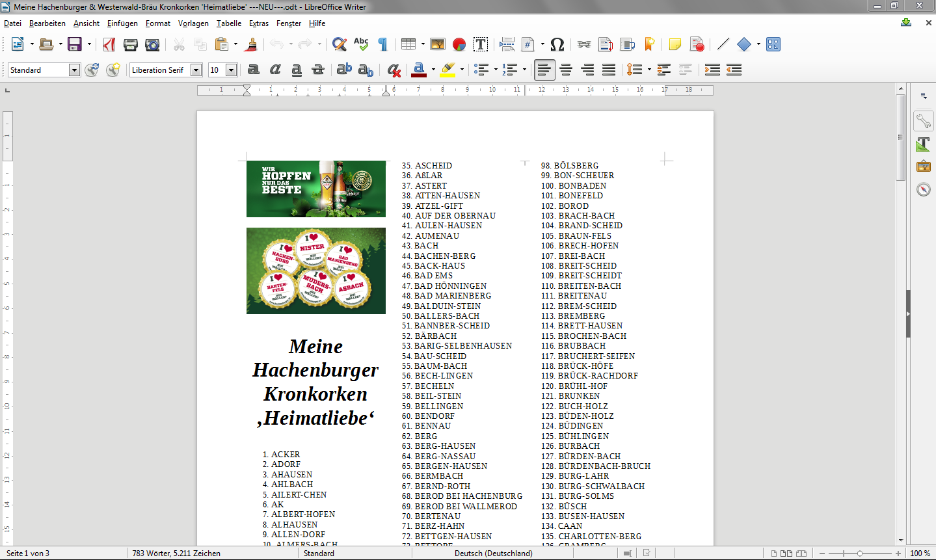The width and height of the screenshot is (936, 560).
Task: Center the text horizontally
Action: 566,70
